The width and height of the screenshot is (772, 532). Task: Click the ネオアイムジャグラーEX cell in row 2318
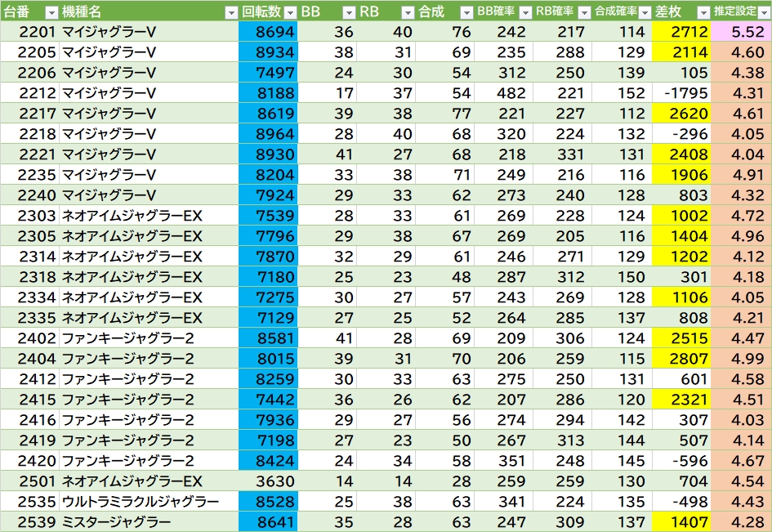click(149, 277)
